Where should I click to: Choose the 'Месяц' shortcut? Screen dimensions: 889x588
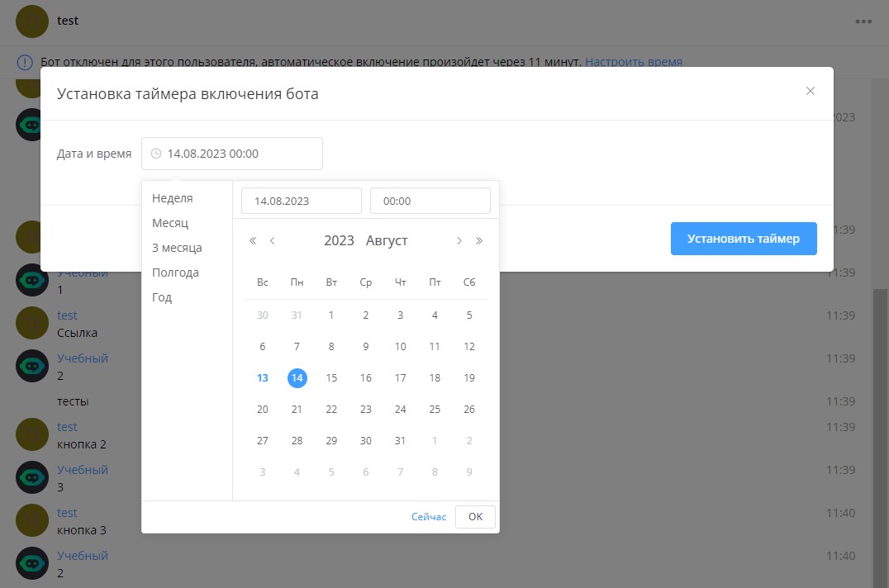(170, 223)
